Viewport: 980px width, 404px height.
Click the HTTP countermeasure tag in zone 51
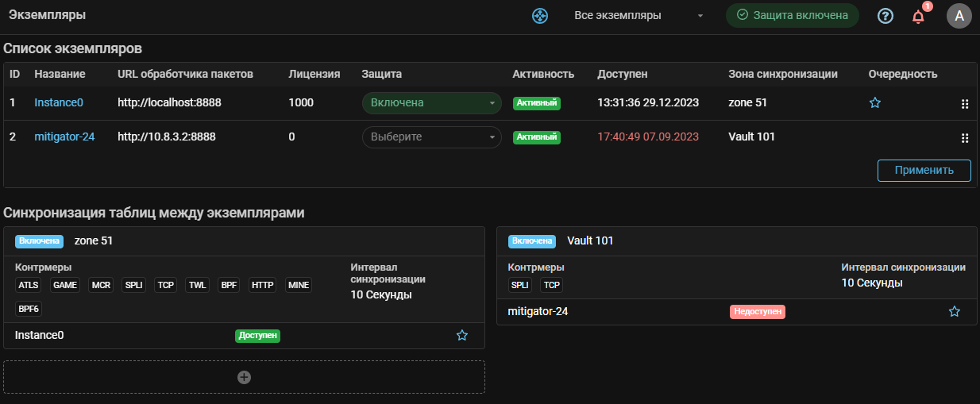point(262,285)
